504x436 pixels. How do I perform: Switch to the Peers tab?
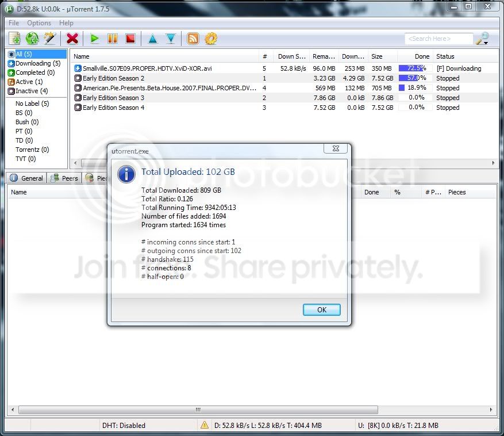tap(64, 178)
